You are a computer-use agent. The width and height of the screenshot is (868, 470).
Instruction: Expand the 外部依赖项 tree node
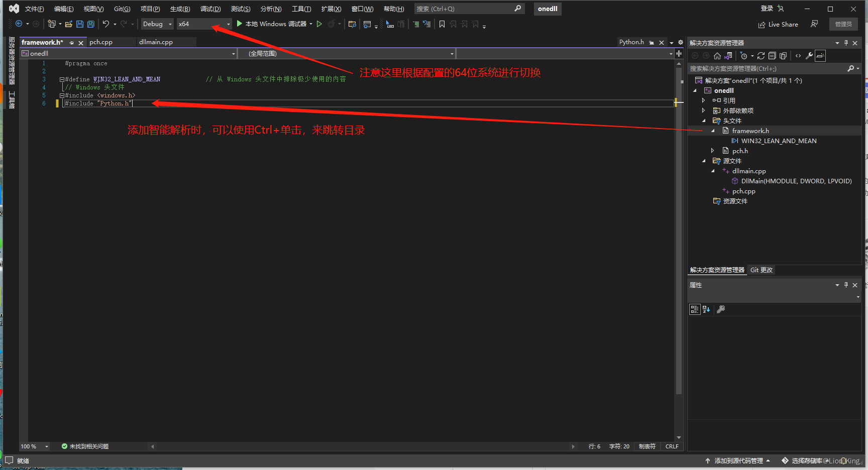click(703, 110)
